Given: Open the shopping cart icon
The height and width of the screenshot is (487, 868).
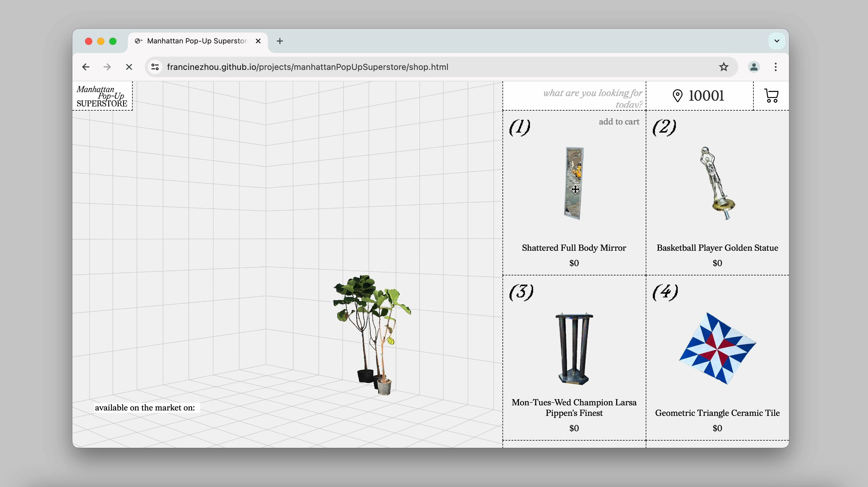Looking at the screenshot, I should pos(771,96).
